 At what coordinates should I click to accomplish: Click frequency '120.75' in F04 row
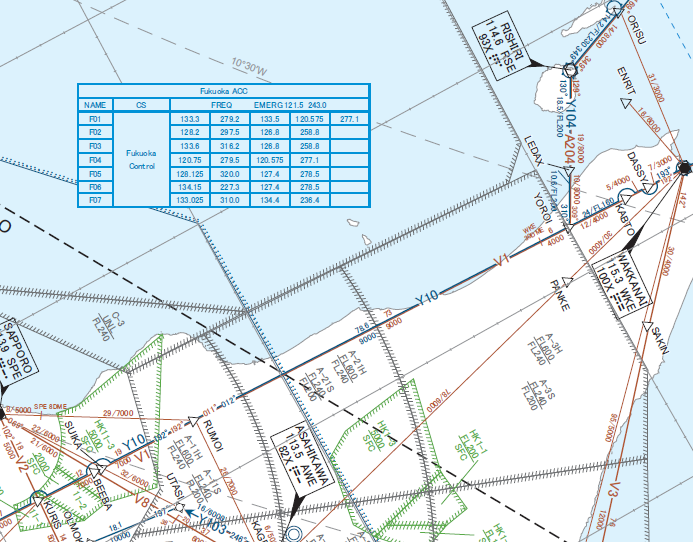pos(190,160)
